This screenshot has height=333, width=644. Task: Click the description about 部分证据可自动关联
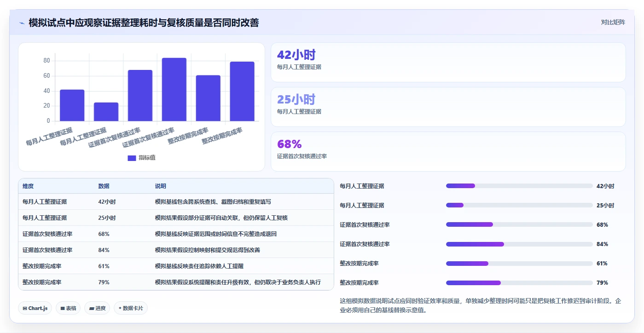pyautogui.click(x=221, y=218)
